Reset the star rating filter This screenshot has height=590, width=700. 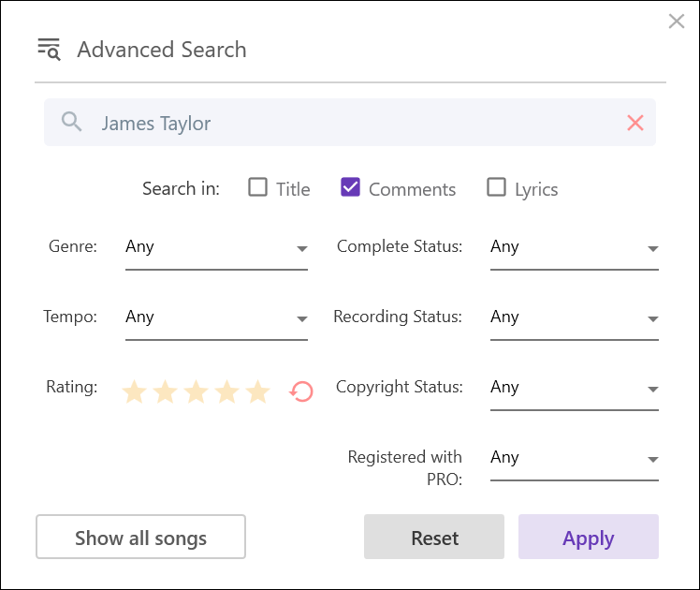[301, 391]
